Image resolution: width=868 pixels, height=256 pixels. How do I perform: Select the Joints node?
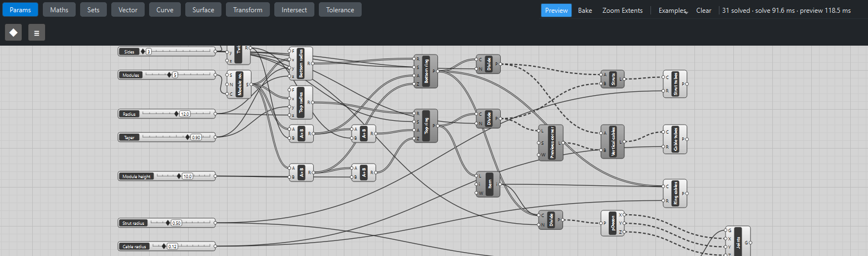click(x=738, y=242)
